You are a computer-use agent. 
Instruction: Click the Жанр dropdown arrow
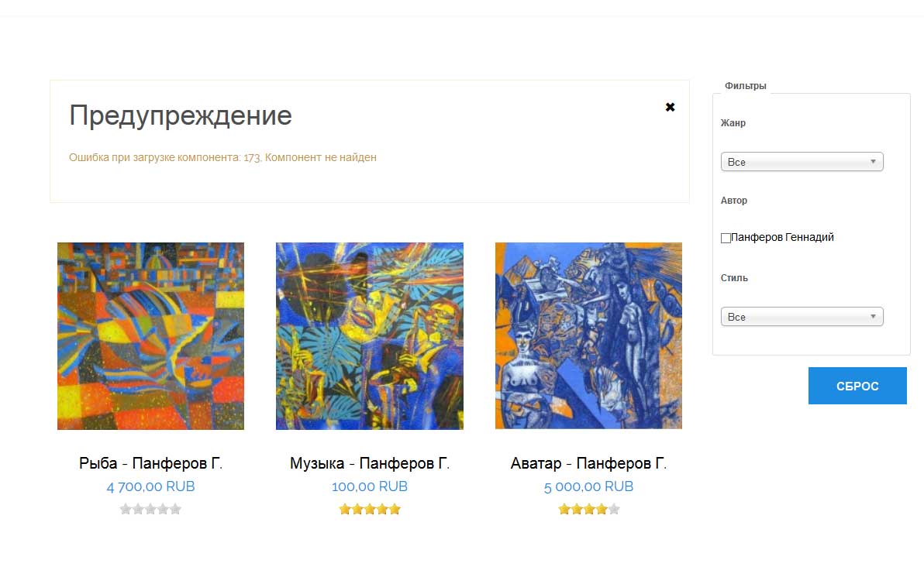click(x=874, y=161)
